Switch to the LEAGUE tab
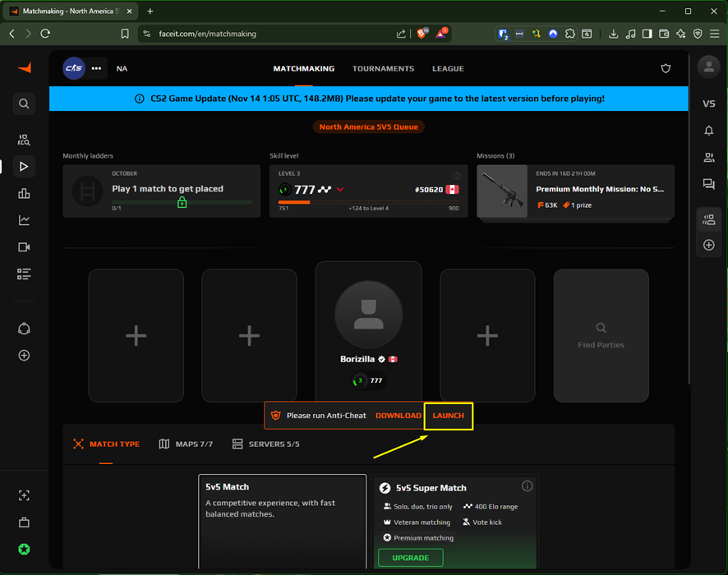Viewport: 728px width, 575px height. tap(448, 69)
